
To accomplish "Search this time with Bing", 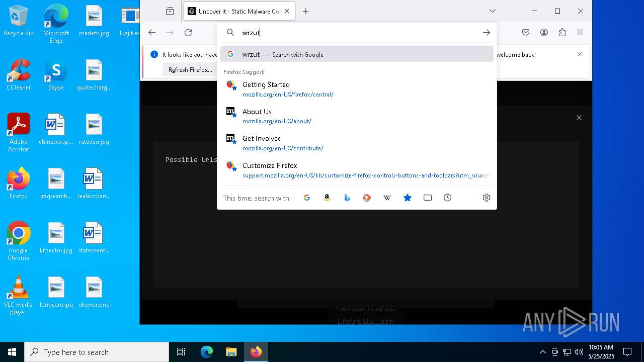I will click(347, 198).
